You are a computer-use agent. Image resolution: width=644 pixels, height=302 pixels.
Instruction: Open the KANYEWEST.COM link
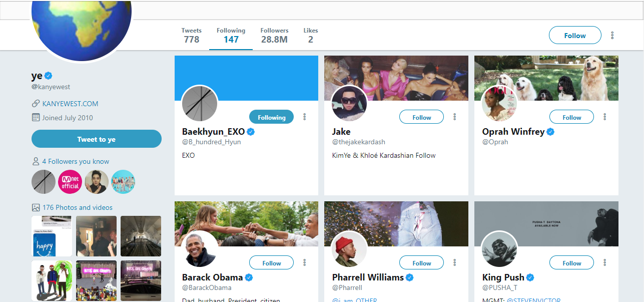click(70, 104)
